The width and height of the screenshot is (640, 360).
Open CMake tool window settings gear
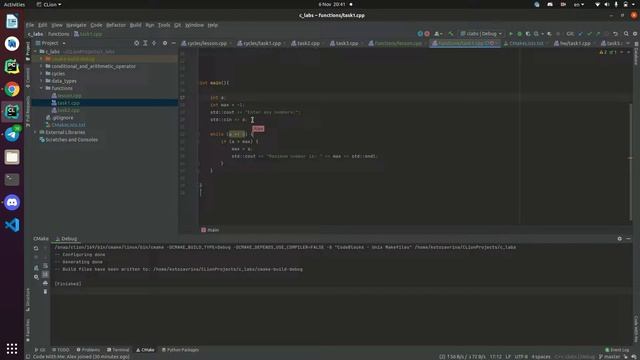pos(620,239)
